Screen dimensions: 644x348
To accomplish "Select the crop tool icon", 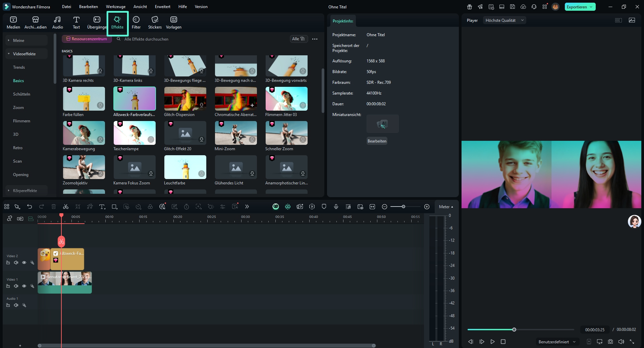I will click(78, 207).
